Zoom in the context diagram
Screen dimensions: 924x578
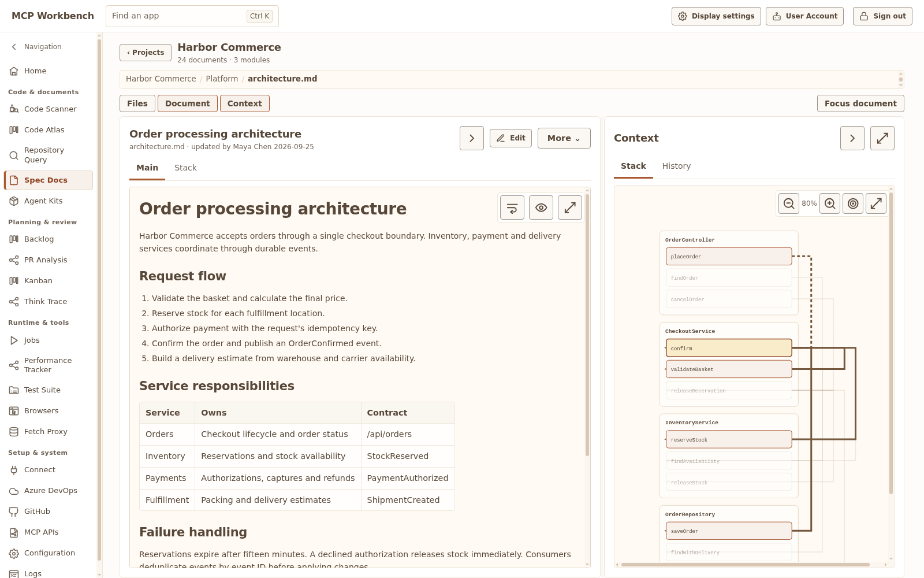tap(830, 203)
